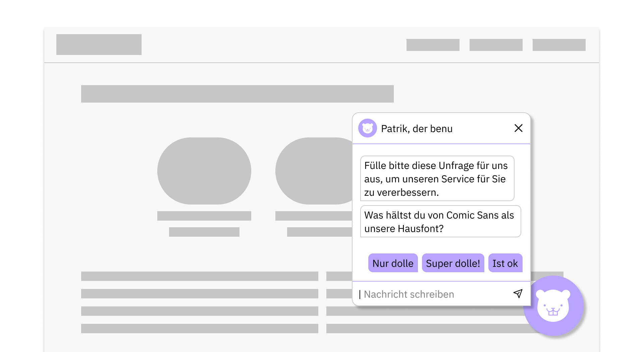This screenshot has width=644, height=352.
Task: Open the last navigation placeholder item
Action: coord(559,45)
